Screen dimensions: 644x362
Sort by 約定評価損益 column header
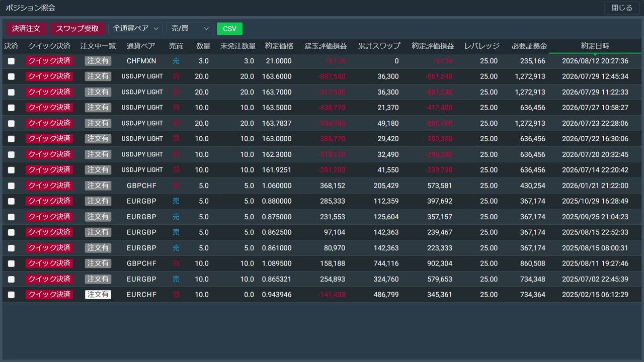coord(433,46)
